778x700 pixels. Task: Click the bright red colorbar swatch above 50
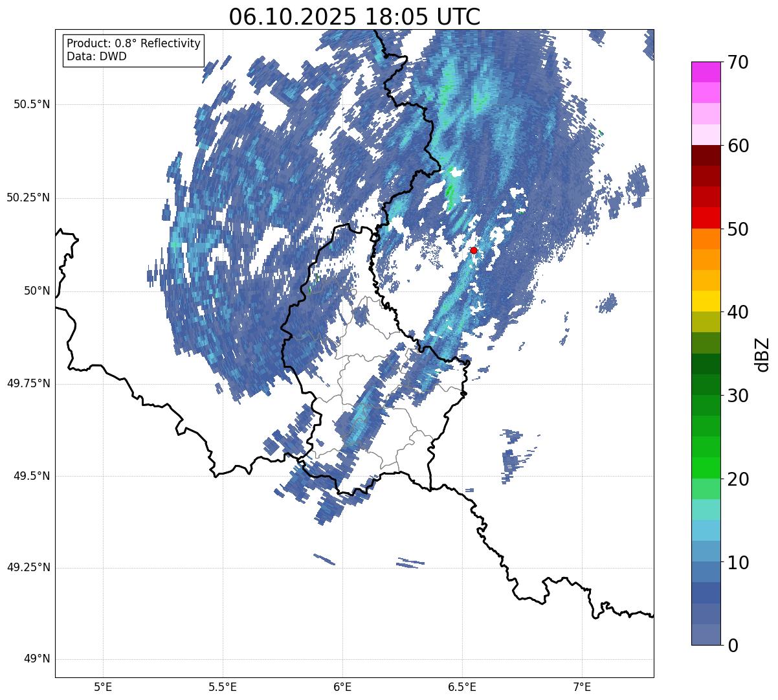(x=706, y=218)
